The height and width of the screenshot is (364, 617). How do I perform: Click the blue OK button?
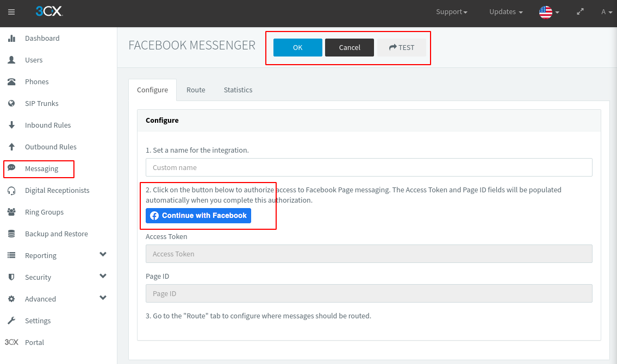[297, 48]
